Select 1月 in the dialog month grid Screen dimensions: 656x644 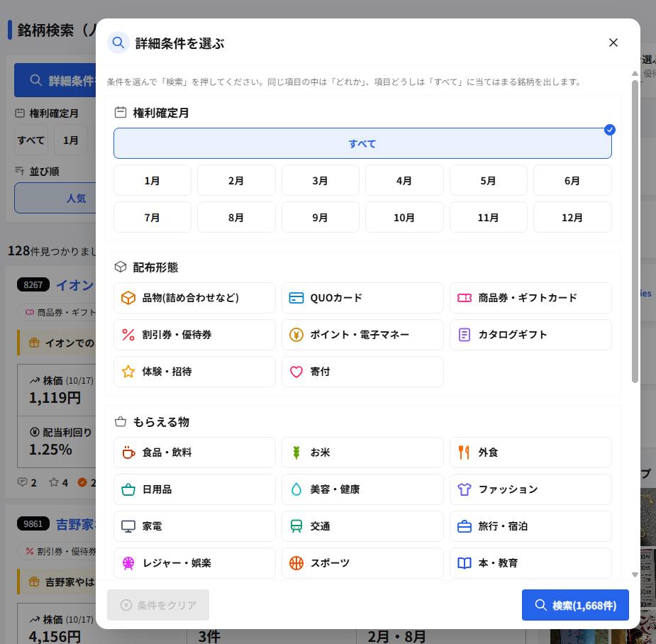(x=152, y=180)
